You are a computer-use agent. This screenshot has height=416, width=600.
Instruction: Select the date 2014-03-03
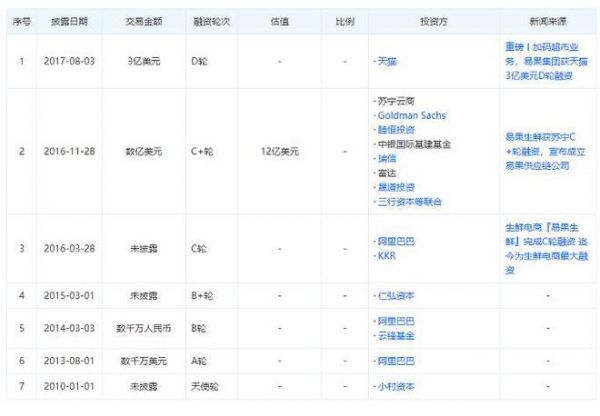coord(69,328)
